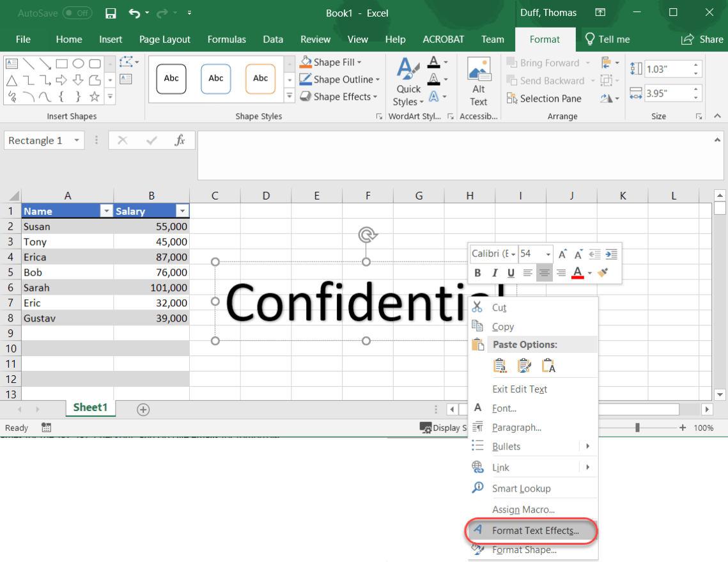Add a new sheet with the plus button
Viewport: 728px width, 562px height.
coord(143,409)
